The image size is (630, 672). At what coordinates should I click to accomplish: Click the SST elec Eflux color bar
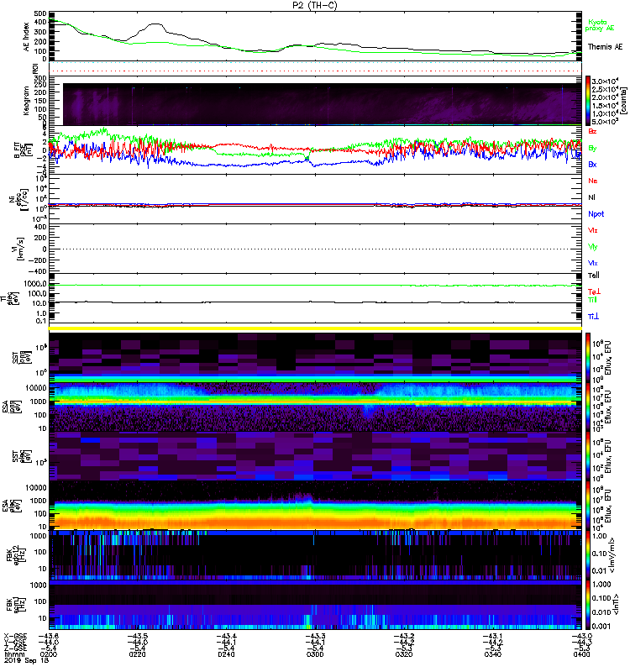588,456
